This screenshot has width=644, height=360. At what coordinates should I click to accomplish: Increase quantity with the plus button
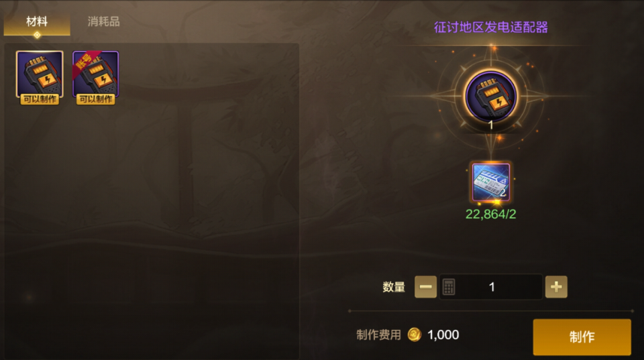click(556, 286)
